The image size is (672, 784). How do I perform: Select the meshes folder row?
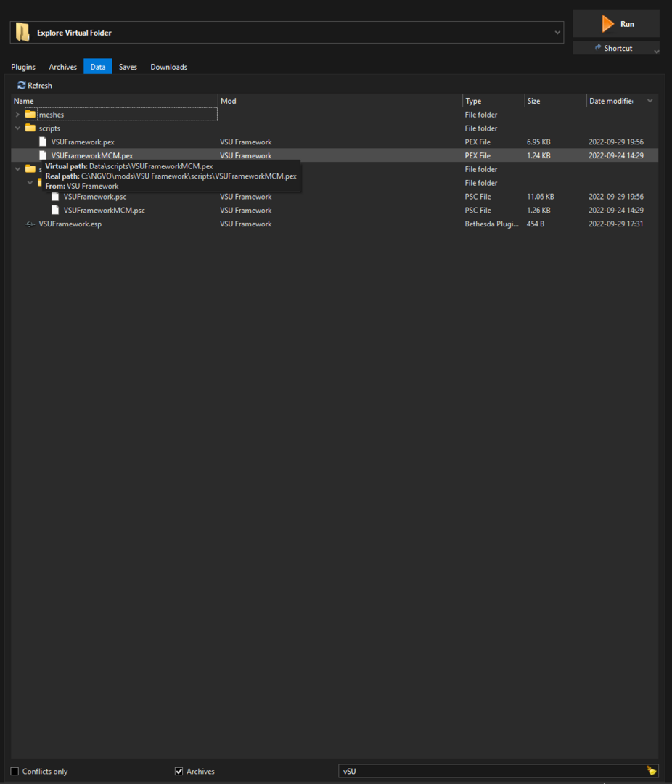pos(335,115)
